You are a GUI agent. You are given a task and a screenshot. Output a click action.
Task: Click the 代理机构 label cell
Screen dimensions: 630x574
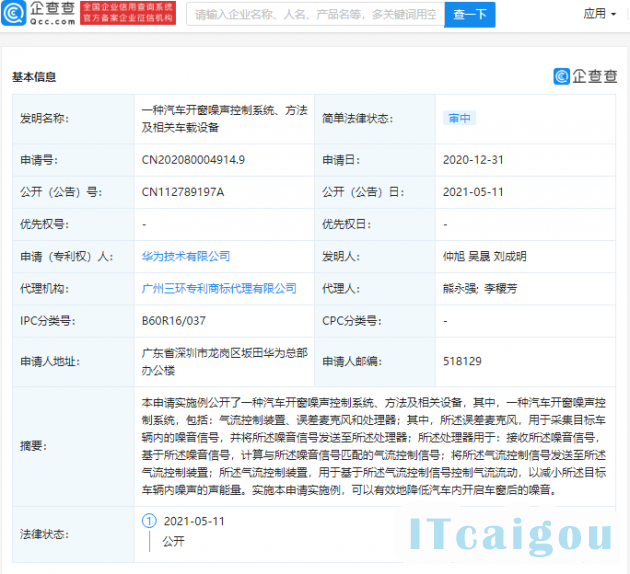pos(74,289)
